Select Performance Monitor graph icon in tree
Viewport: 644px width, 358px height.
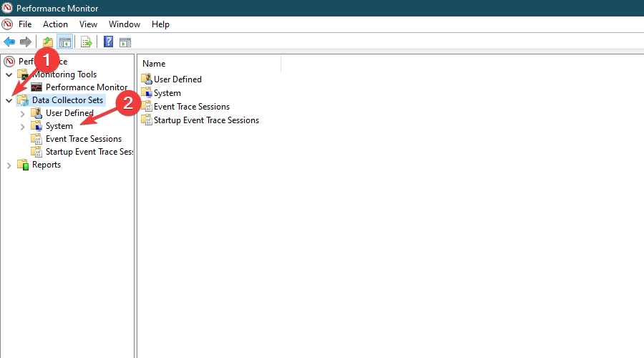click(x=36, y=87)
